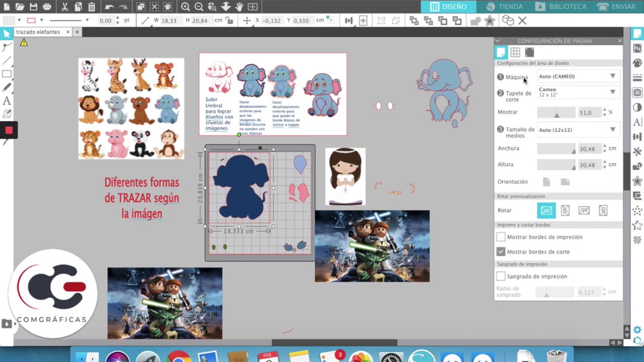
Task: Open the fill pattern dropdown arrow
Action: [19, 21]
